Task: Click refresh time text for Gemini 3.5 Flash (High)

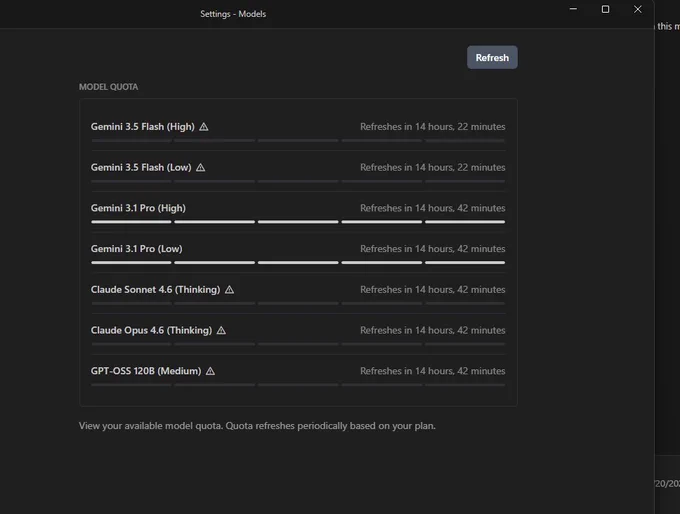Action: click(432, 127)
